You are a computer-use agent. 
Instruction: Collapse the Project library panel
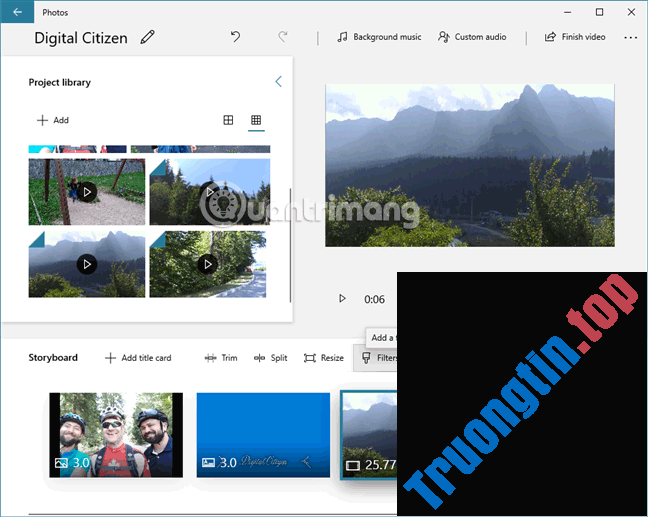pyautogui.click(x=279, y=81)
